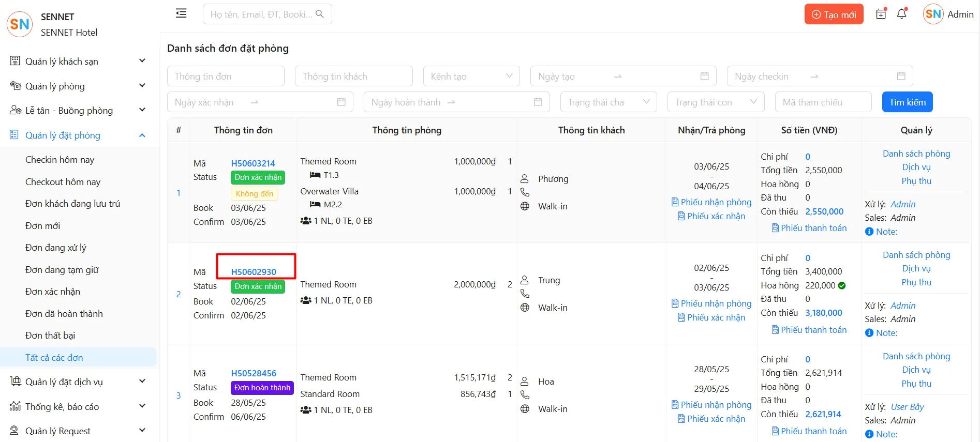The width and height of the screenshot is (980, 442).
Task: Click the search magnifier icon
Action: 320,14
